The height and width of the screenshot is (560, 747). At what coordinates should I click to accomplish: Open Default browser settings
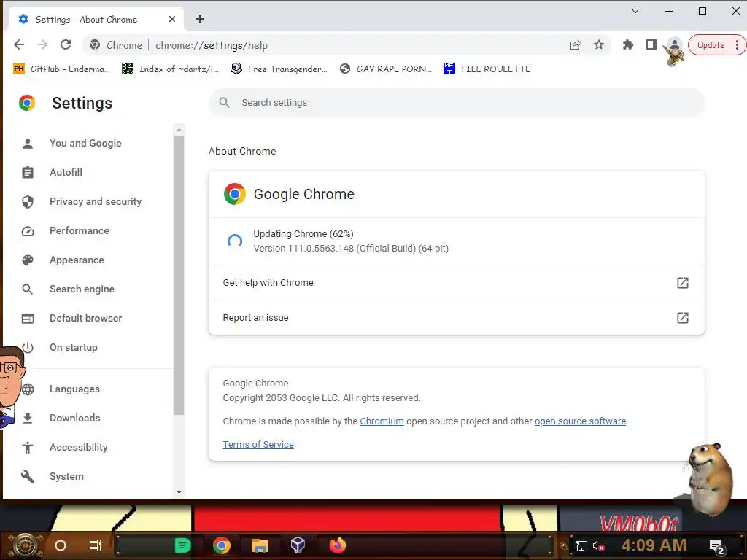click(86, 318)
